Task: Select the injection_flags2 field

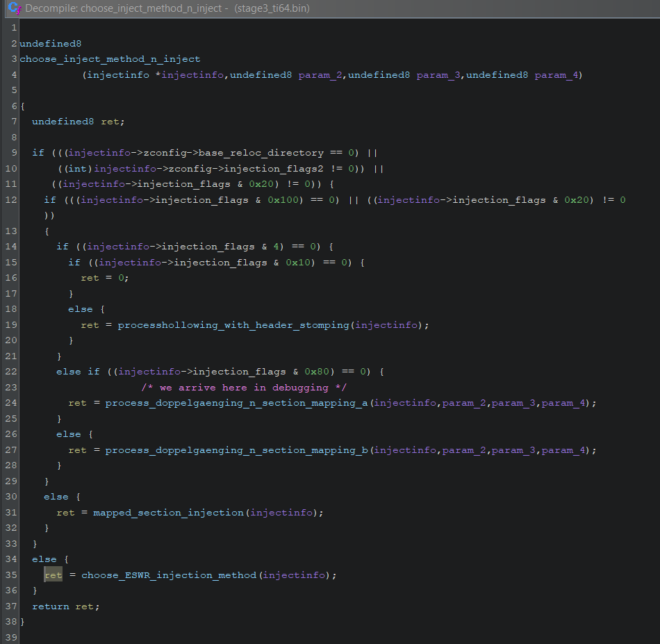Action: 283,169
